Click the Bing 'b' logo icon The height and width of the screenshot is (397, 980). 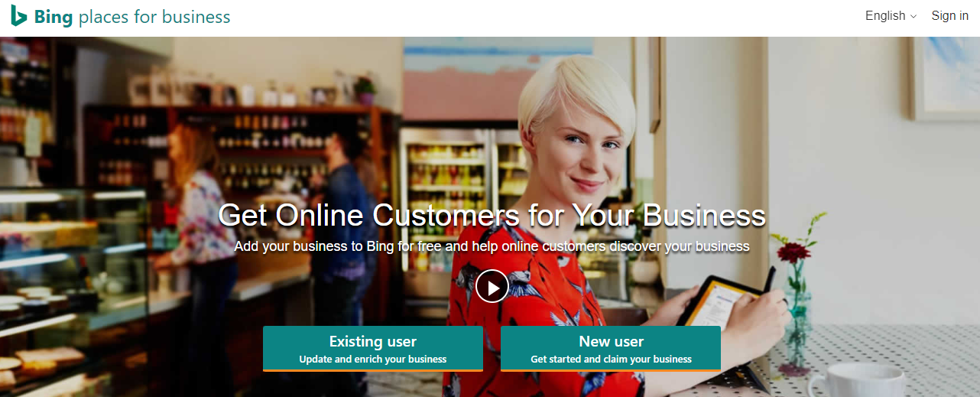[19, 16]
